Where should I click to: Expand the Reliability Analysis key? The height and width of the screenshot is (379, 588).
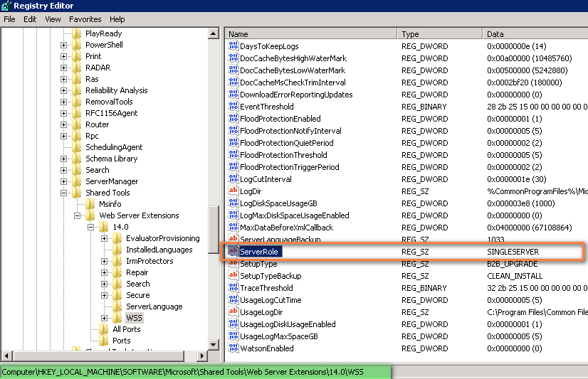[x=64, y=90]
